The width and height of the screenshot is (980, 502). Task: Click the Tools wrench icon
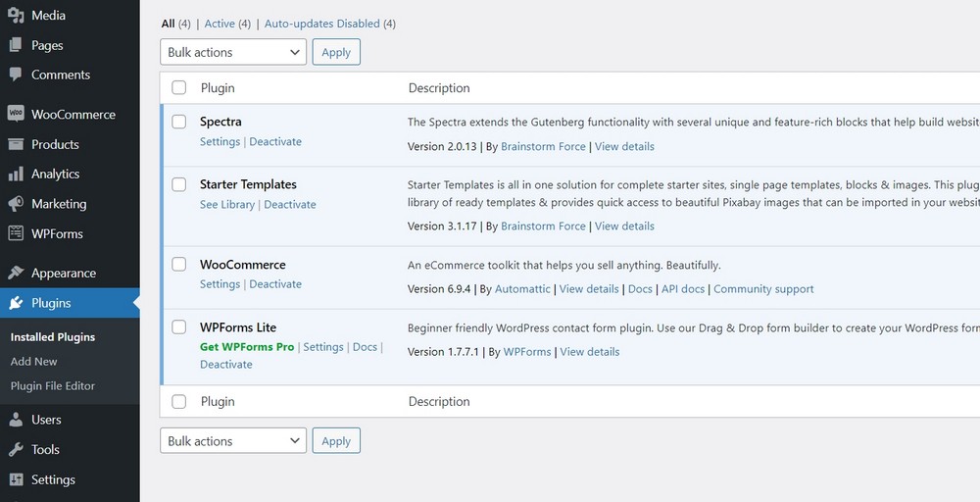click(x=16, y=449)
